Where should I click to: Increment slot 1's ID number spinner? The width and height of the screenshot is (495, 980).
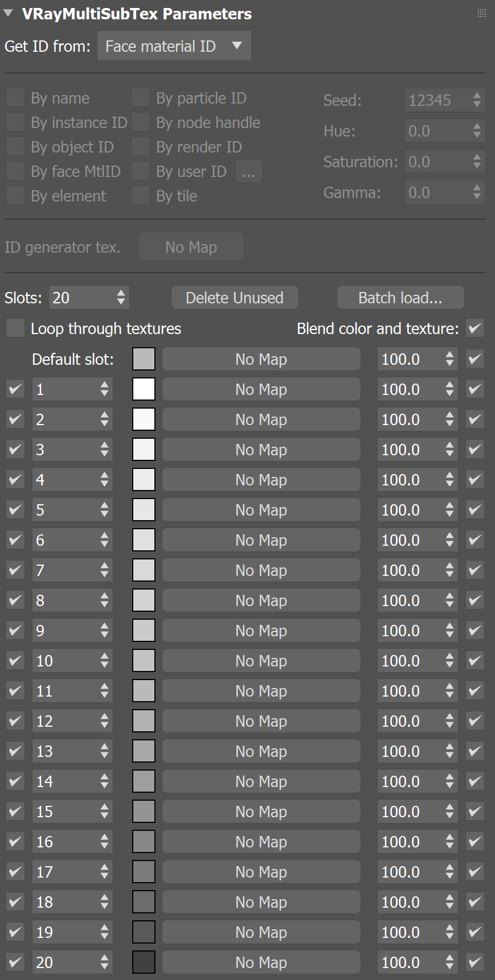click(x=105, y=385)
